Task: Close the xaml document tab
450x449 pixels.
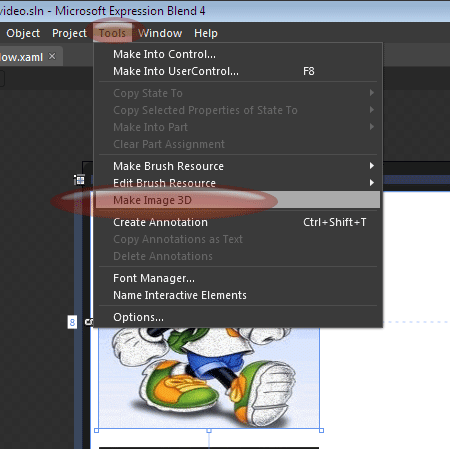Action: 52,56
